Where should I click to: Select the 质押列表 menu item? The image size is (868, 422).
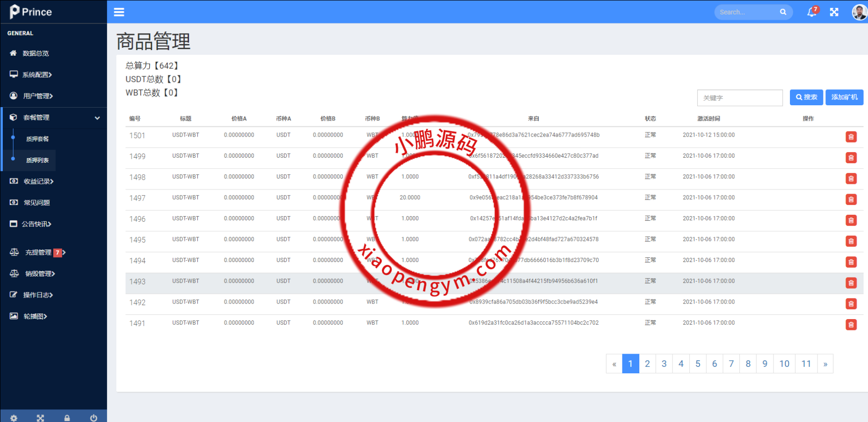(x=37, y=160)
